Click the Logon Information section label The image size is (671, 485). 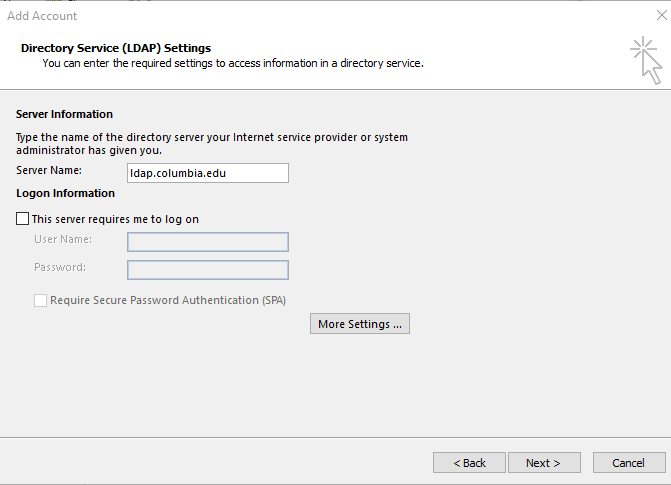pos(65,193)
